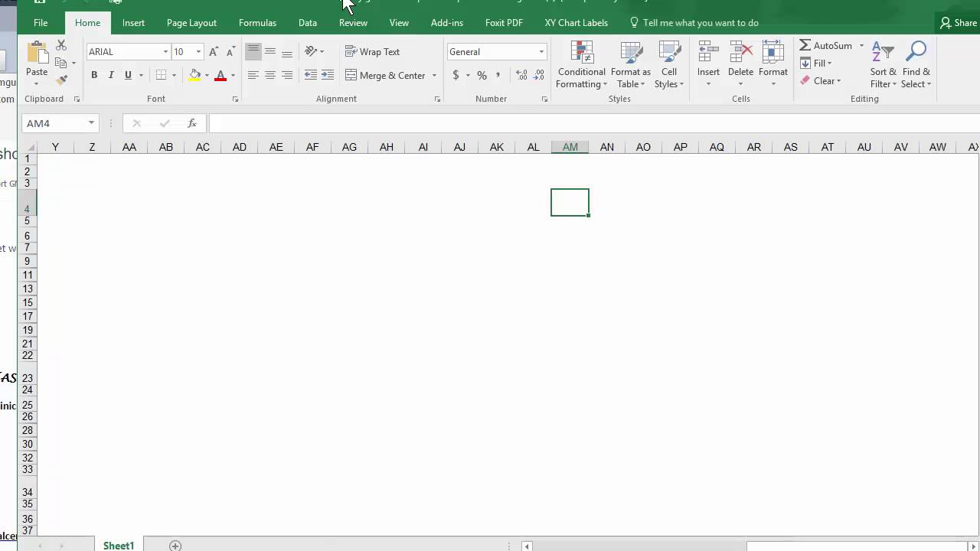
Task: Select Middle Align icon
Action: (x=270, y=52)
